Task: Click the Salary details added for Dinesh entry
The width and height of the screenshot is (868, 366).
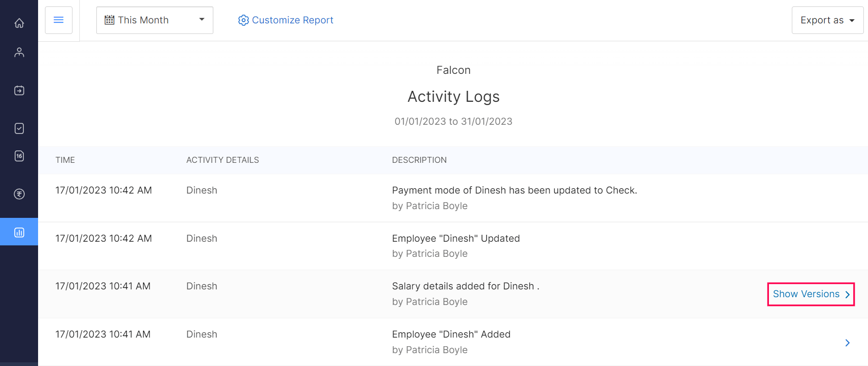Action: tap(465, 286)
